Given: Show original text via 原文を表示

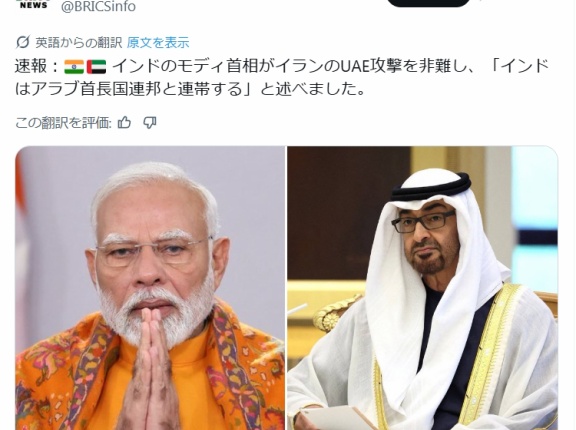Looking at the screenshot, I should point(158,43).
